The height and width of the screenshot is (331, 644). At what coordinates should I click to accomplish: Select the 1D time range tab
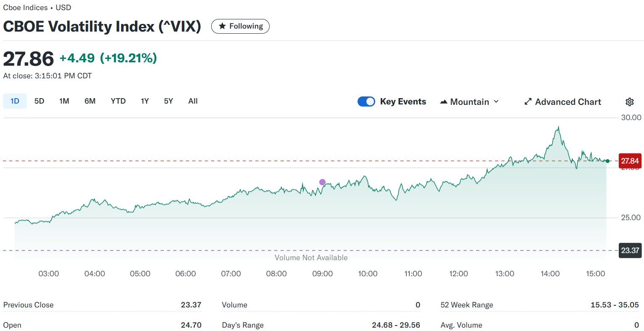[x=15, y=101]
